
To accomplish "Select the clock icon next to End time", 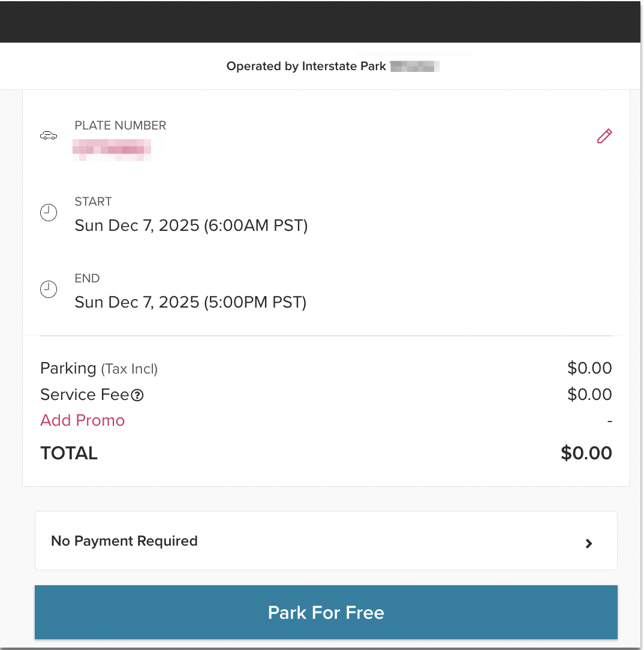I will [49, 289].
